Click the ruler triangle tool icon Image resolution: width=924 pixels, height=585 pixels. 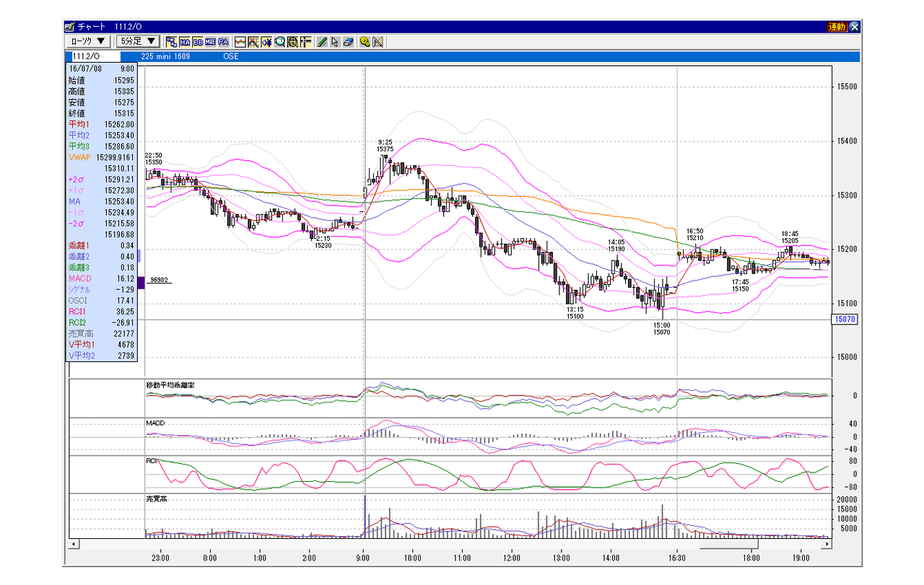coord(378,42)
